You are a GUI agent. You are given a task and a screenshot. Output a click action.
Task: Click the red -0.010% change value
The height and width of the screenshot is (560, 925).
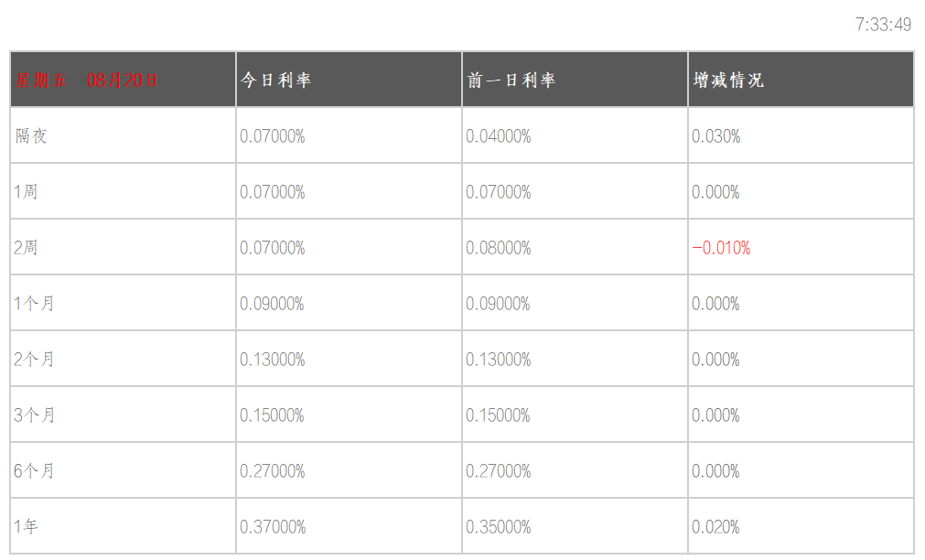(x=721, y=248)
